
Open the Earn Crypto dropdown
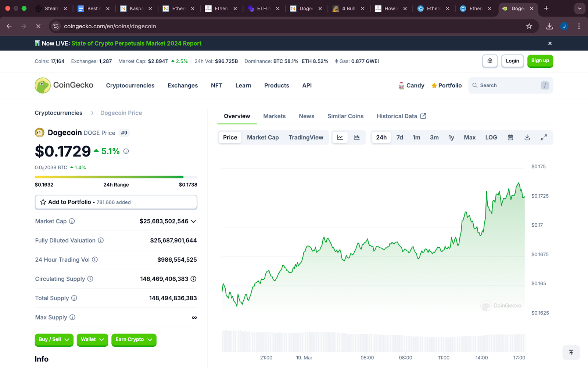tap(134, 340)
